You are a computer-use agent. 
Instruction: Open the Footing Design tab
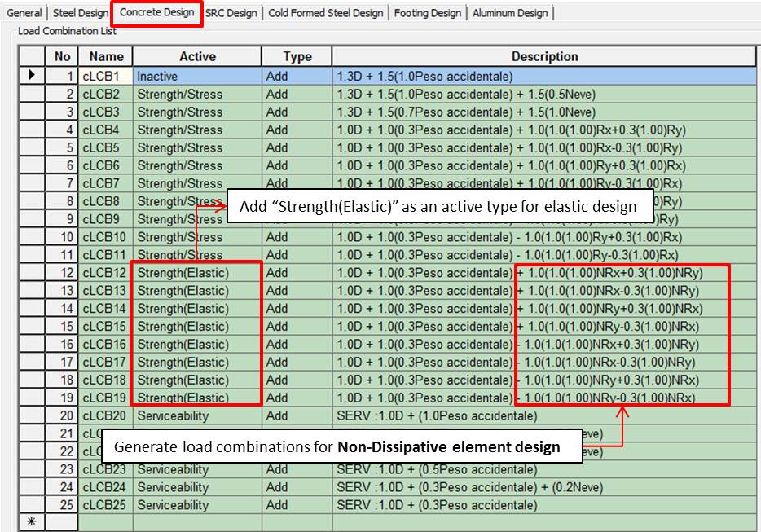click(x=427, y=12)
